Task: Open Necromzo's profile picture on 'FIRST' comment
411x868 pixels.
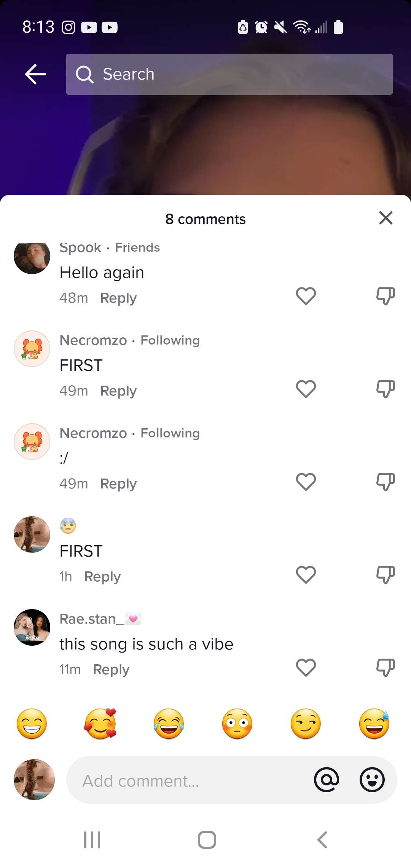Action: click(x=32, y=349)
